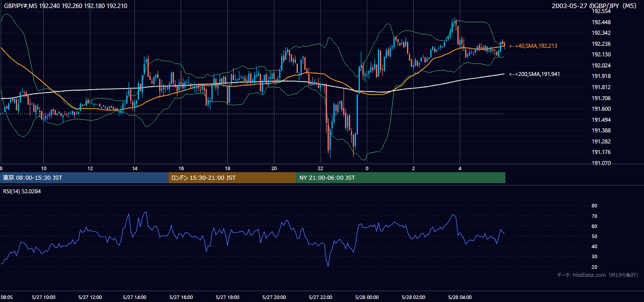
Task: Click price axis value 192.236
Action: 602,44
